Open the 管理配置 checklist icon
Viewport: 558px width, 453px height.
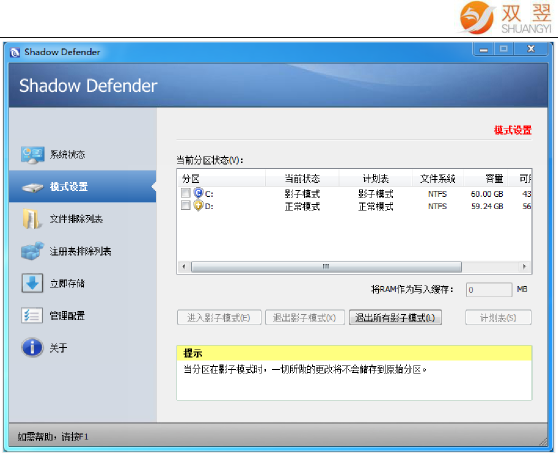point(32,315)
